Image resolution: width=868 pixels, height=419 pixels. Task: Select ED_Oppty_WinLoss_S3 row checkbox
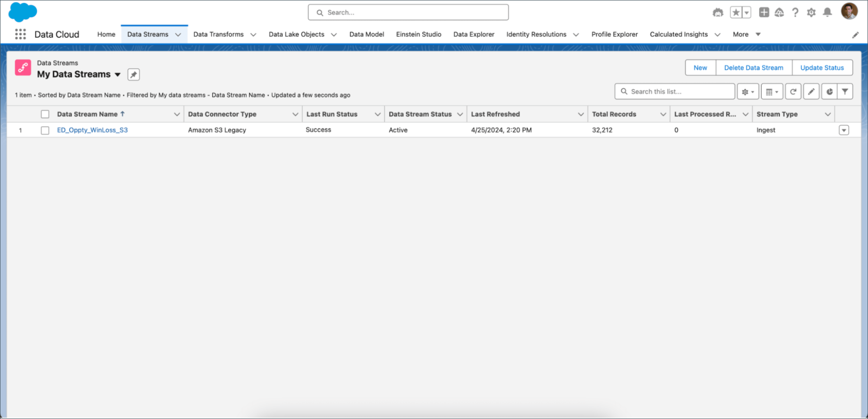(x=45, y=130)
